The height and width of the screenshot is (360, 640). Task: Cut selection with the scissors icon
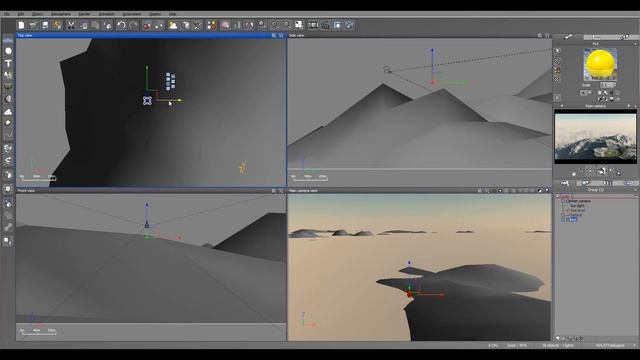tap(71, 25)
